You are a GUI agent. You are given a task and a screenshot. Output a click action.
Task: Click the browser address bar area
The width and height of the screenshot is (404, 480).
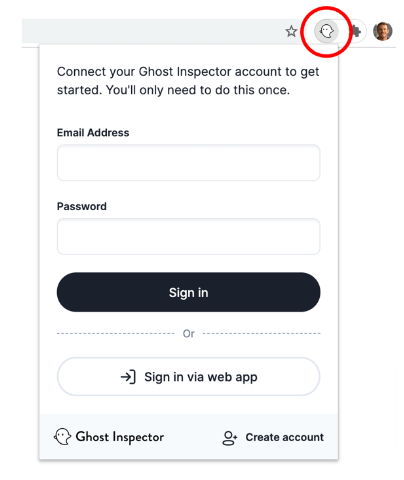coord(152,31)
